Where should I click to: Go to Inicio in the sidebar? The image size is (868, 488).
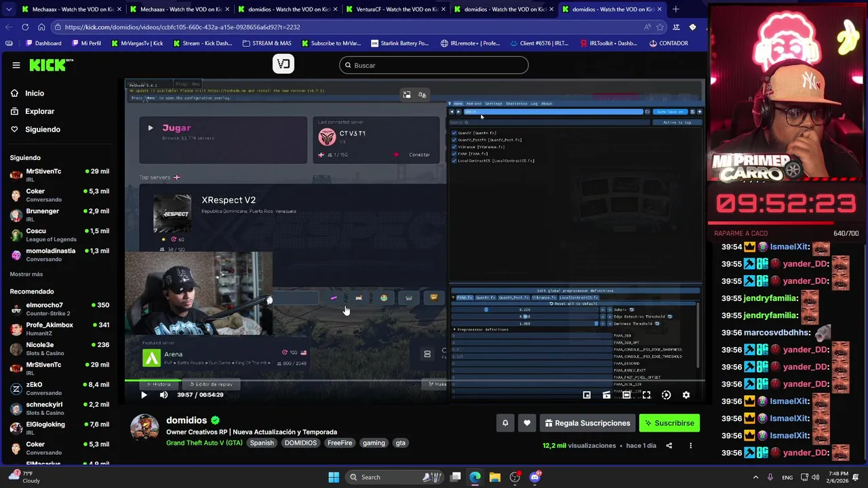[x=34, y=93]
